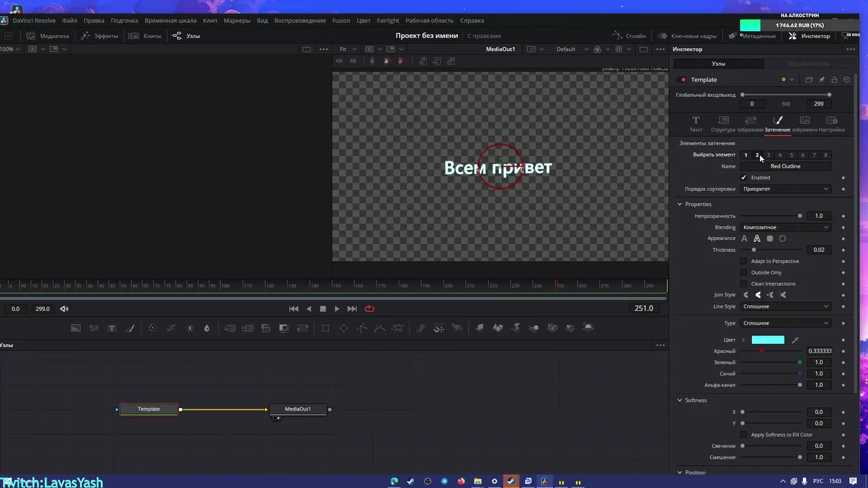Open the Blending Композитное dropdown

786,227
